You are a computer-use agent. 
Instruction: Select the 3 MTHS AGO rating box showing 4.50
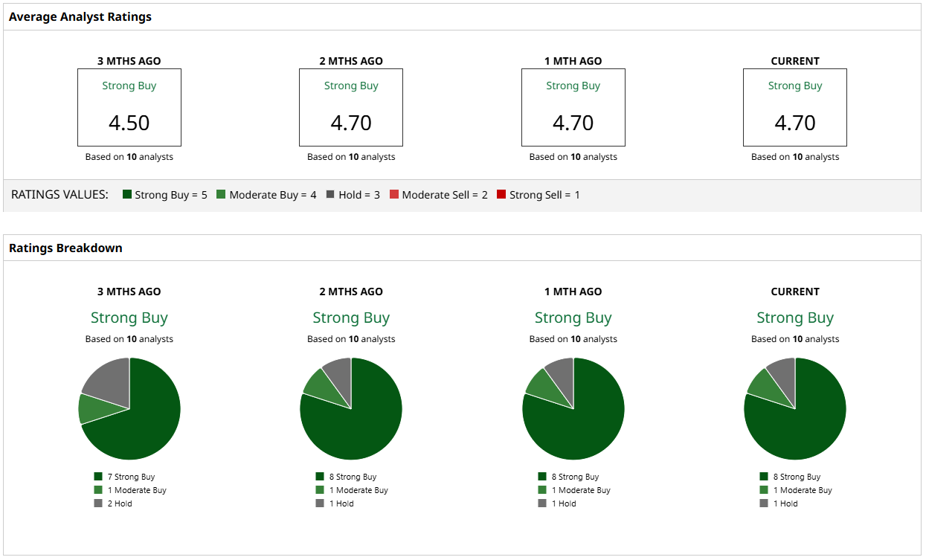[129, 107]
